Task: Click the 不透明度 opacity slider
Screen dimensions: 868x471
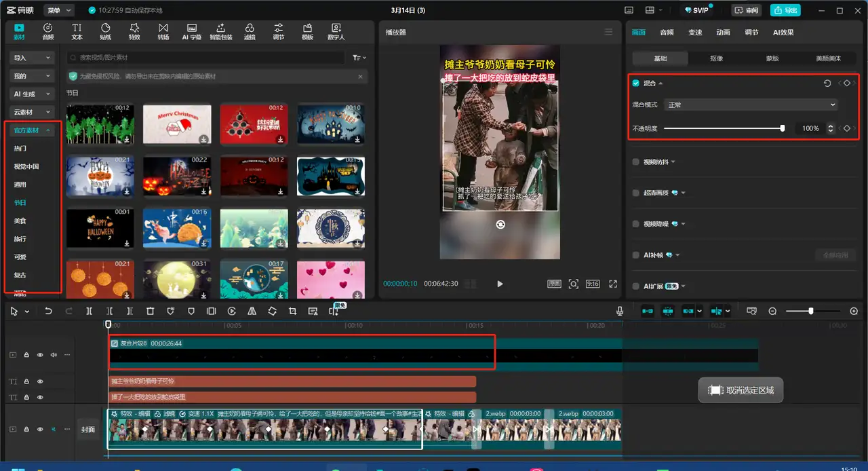Action: point(723,128)
